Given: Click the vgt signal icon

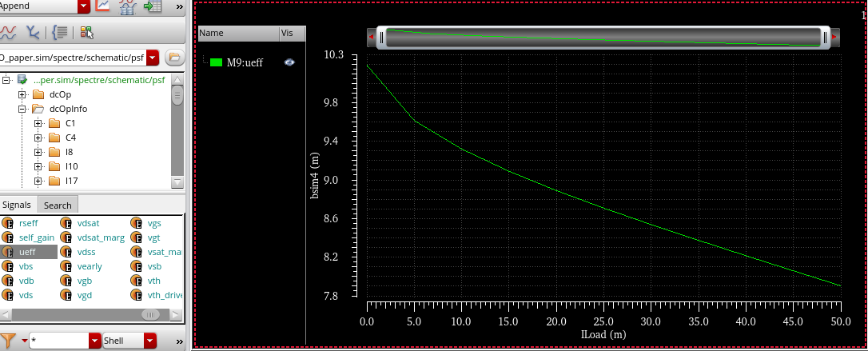Looking at the screenshot, I should click(x=137, y=237).
